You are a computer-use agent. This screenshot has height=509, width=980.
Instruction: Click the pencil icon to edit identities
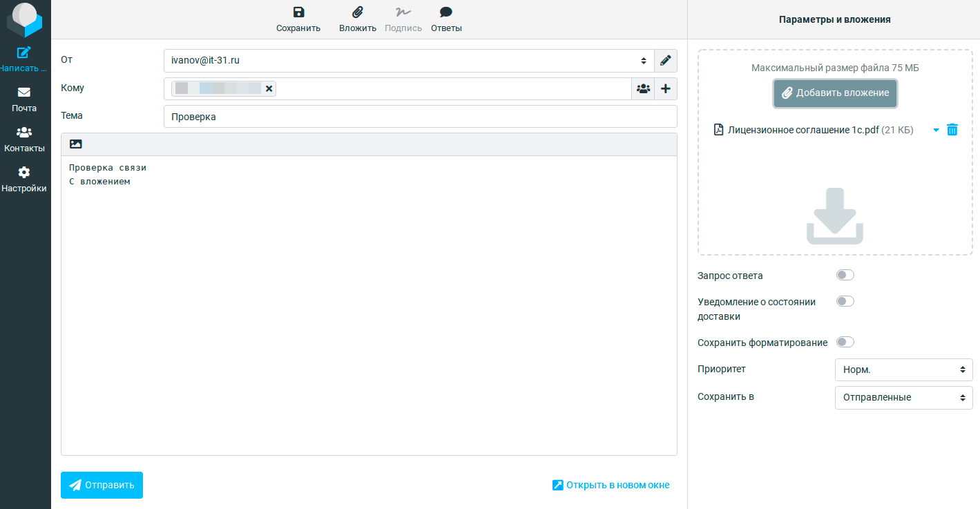coord(666,61)
